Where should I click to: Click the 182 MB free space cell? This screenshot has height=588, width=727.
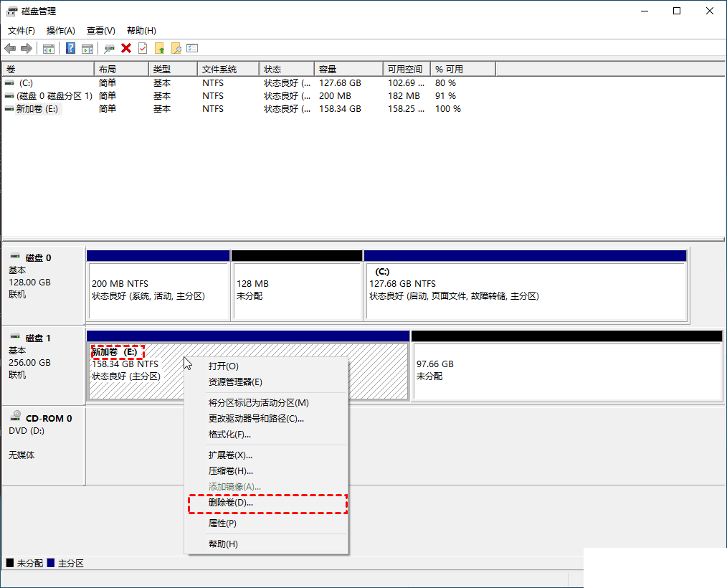pyautogui.click(x=404, y=96)
